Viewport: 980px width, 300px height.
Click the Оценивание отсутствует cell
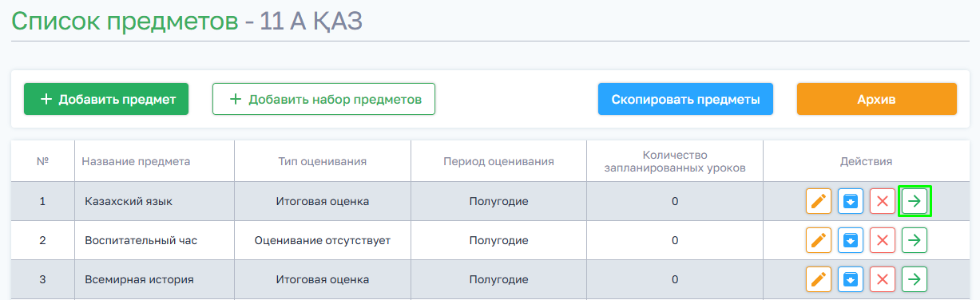323,239
